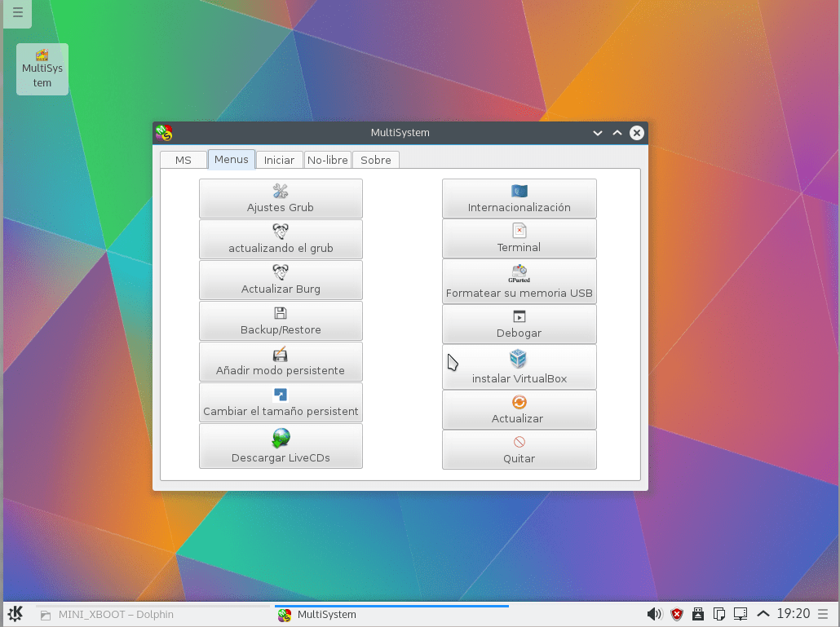Click Quitar to exit MultiSystem
840x627 pixels.
[519, 450]
